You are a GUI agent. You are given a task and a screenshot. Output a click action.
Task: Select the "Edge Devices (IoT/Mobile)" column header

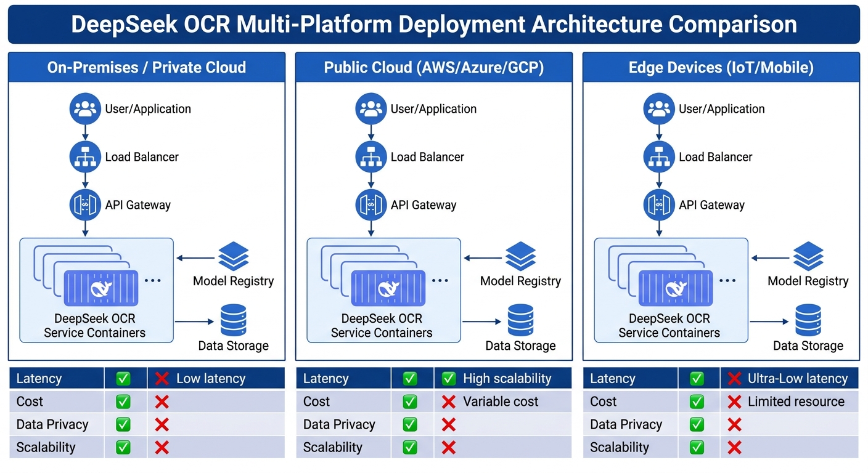pos(721,67)
